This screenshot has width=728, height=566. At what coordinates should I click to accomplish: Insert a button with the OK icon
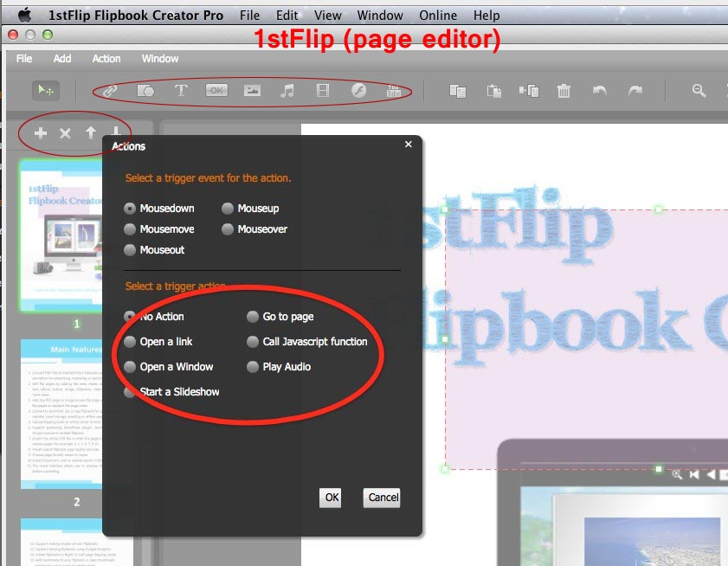point(216,90)
